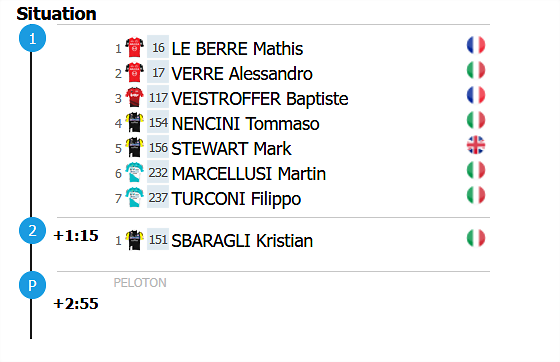Click the dark red jersey beside VEISTROFFER Baptiste
This screenshot has height=362, width=560.
135,97
